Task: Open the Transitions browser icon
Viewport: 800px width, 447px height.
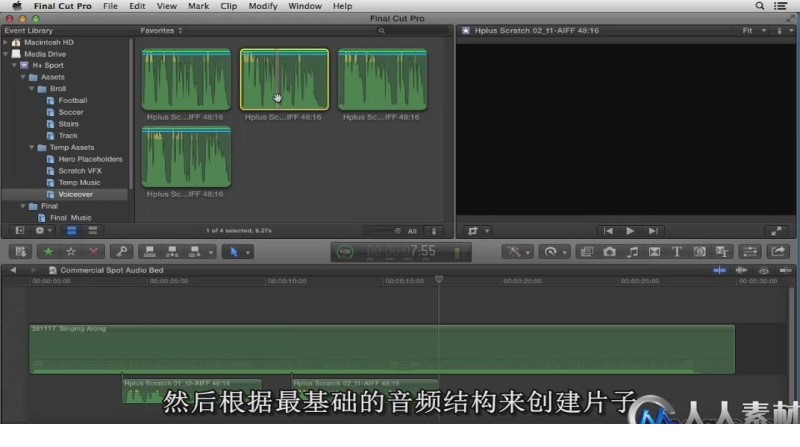Action: tap(655, 252)
